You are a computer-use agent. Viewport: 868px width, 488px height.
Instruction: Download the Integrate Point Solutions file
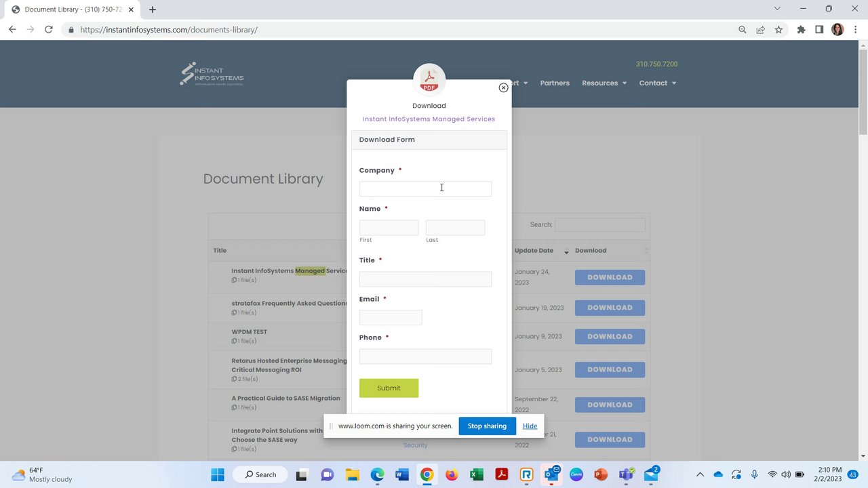tap(610, 439)
